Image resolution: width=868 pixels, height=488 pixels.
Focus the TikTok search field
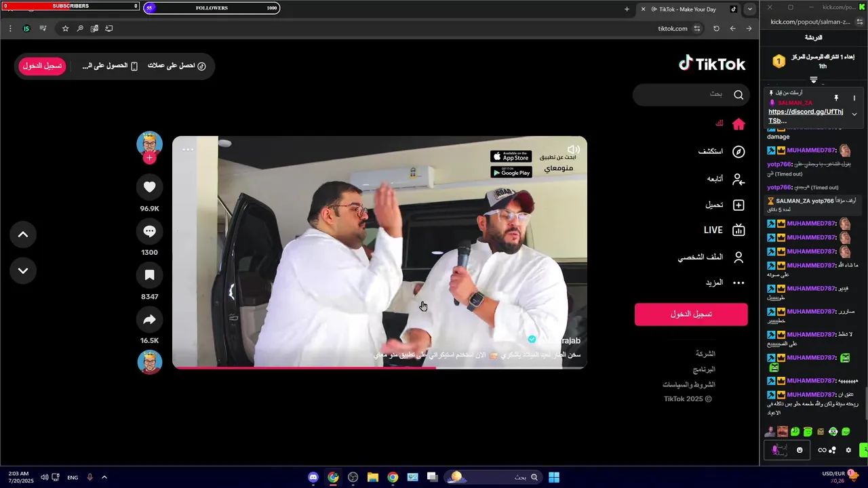(x=691, y=95)
